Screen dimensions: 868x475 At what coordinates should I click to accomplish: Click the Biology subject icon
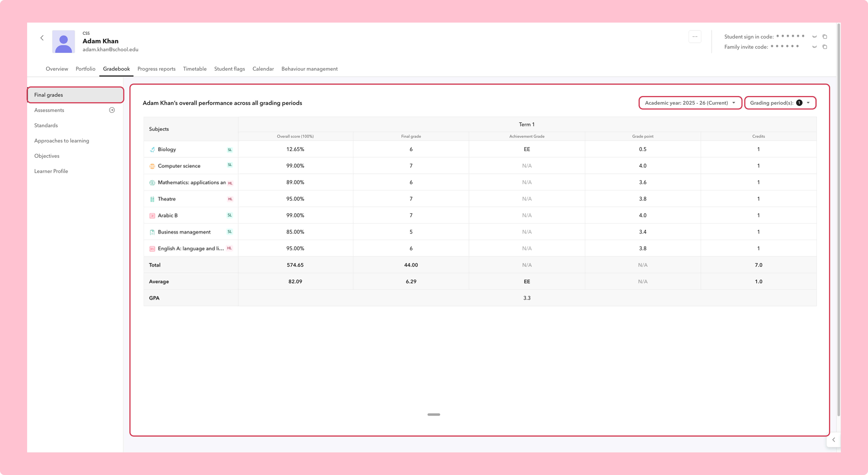(152, 150)
